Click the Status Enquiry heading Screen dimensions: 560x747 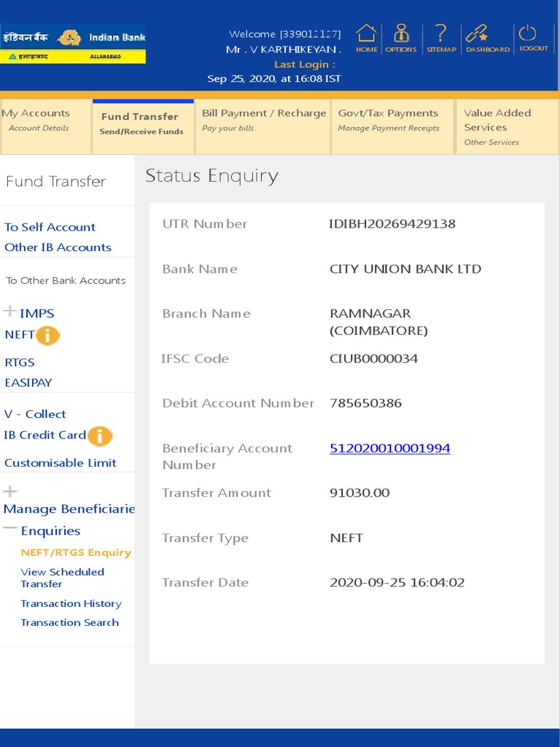pos(211,177)
